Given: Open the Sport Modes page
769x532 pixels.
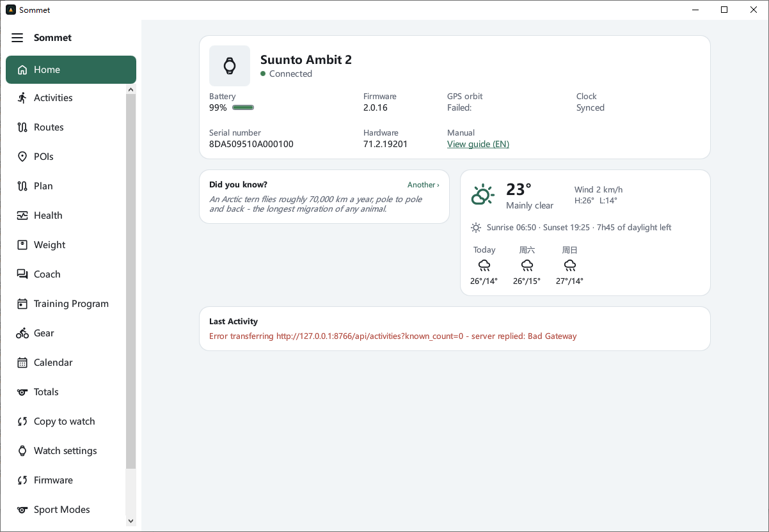Looking at the screenshot, I should (66, 510).
